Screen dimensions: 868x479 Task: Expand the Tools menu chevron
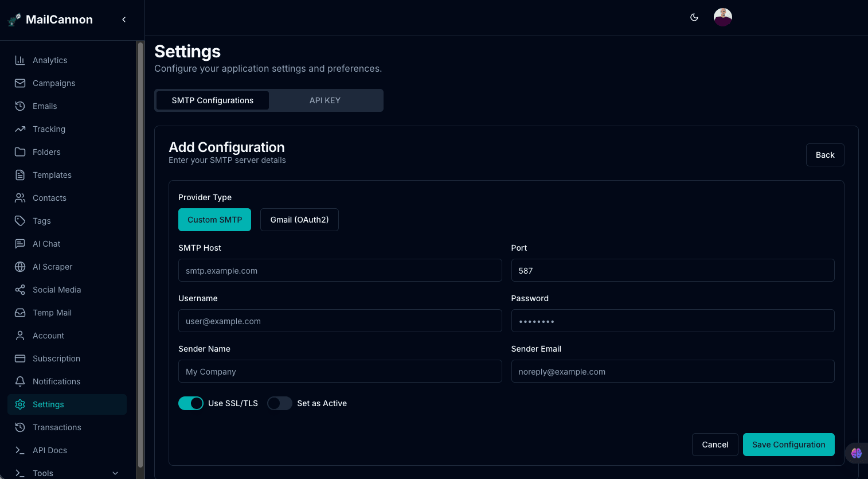[x=115, y=473]
